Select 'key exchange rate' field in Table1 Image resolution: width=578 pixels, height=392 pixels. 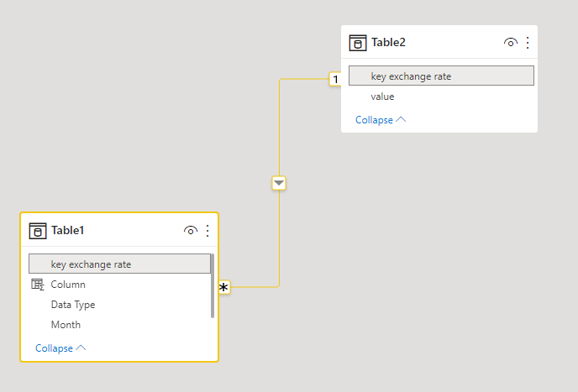pyautogui.click(x=119, y=264)
